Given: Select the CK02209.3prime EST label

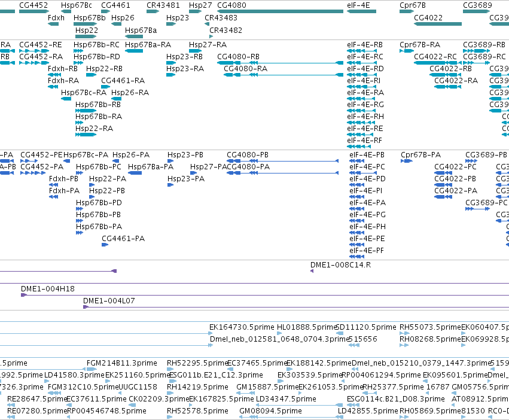Looking at the screenshot, I should click(159, 399).
